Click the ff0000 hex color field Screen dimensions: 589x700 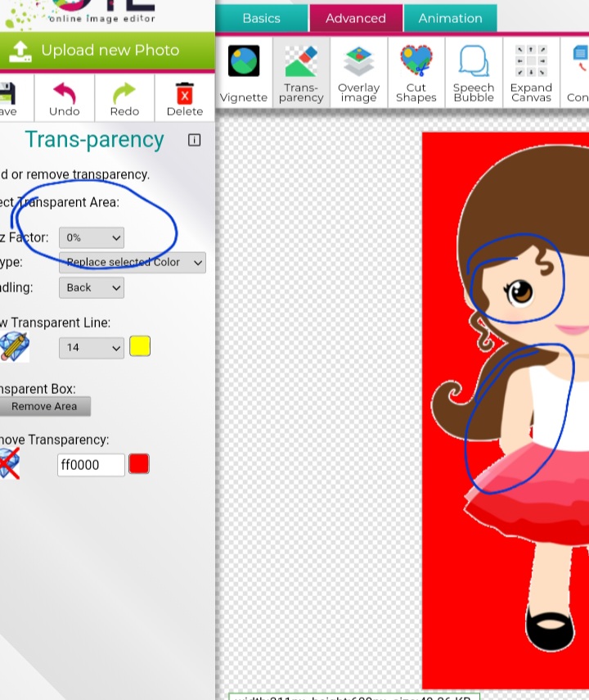(x=90, y=465)
